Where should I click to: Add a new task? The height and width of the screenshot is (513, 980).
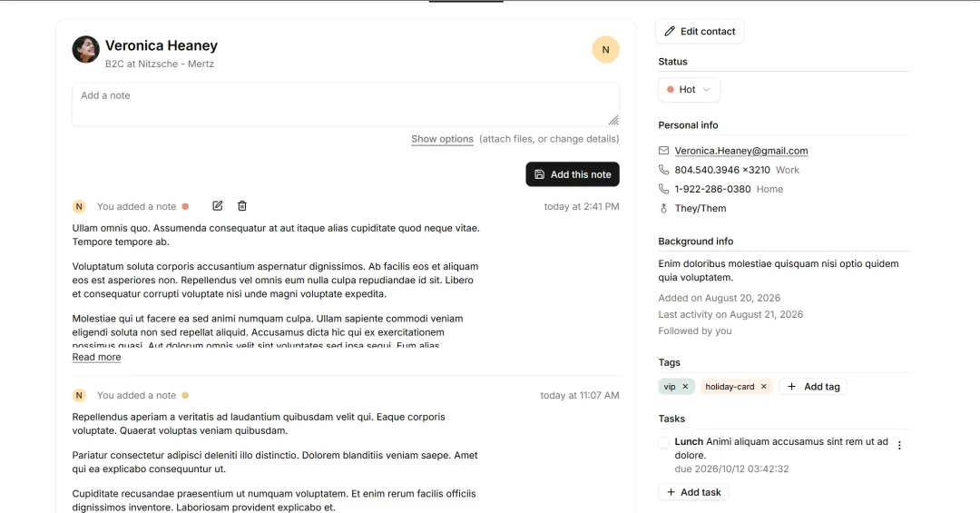pos(693,492)
